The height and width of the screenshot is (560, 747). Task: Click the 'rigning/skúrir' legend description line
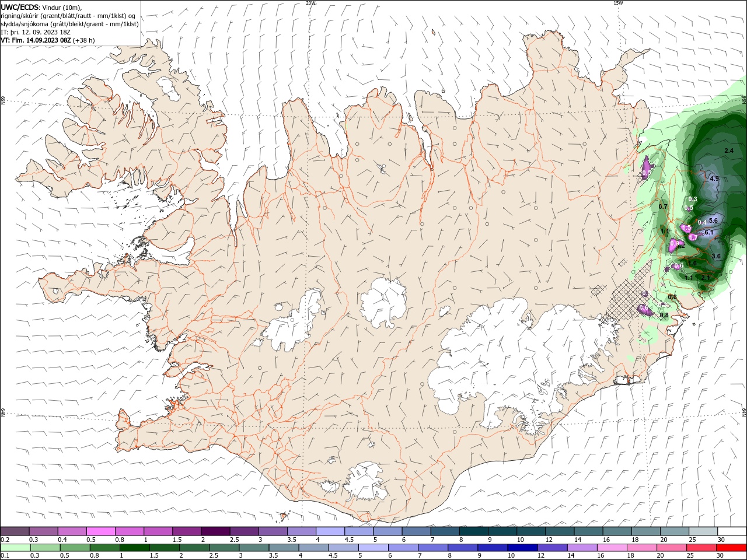pos(68,16)
